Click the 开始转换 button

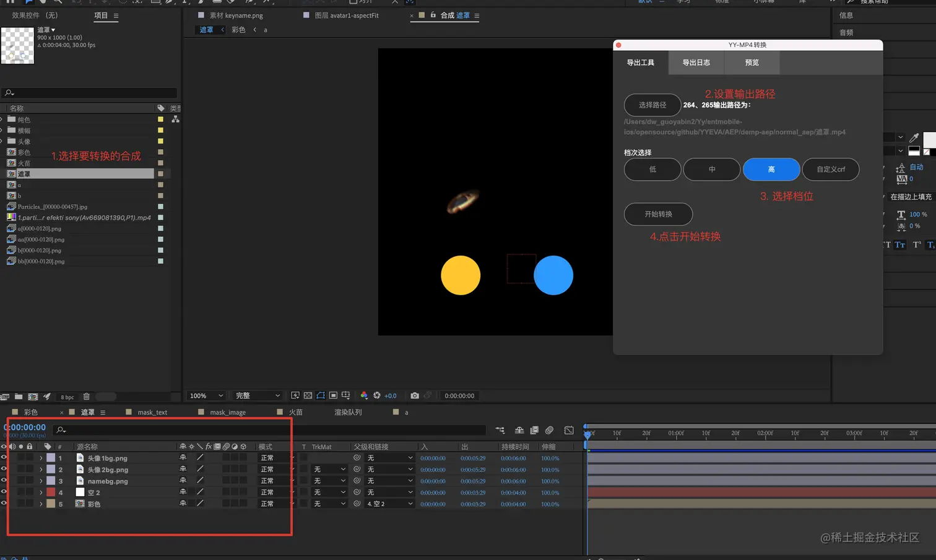click(658, 214)
